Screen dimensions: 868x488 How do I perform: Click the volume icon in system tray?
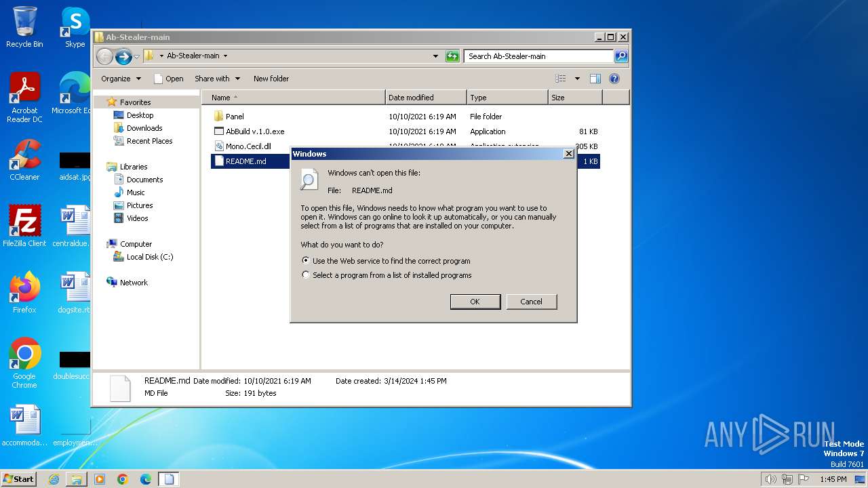pyautogui.click(x=770, y=479)
